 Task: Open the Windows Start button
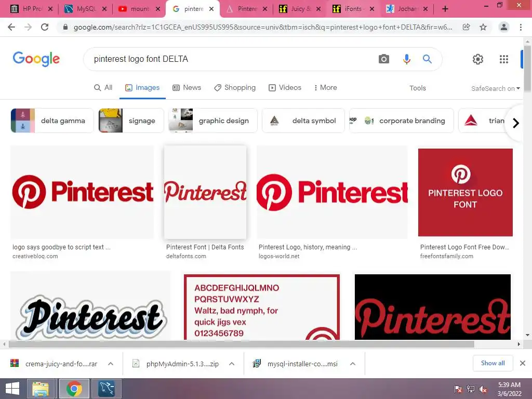point(12,389)
